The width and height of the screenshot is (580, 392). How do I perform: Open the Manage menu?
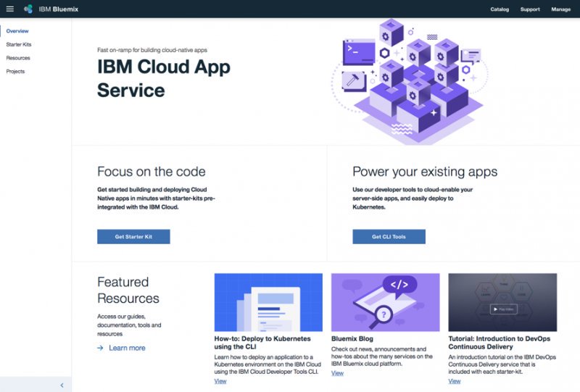[x=560, y=9]
